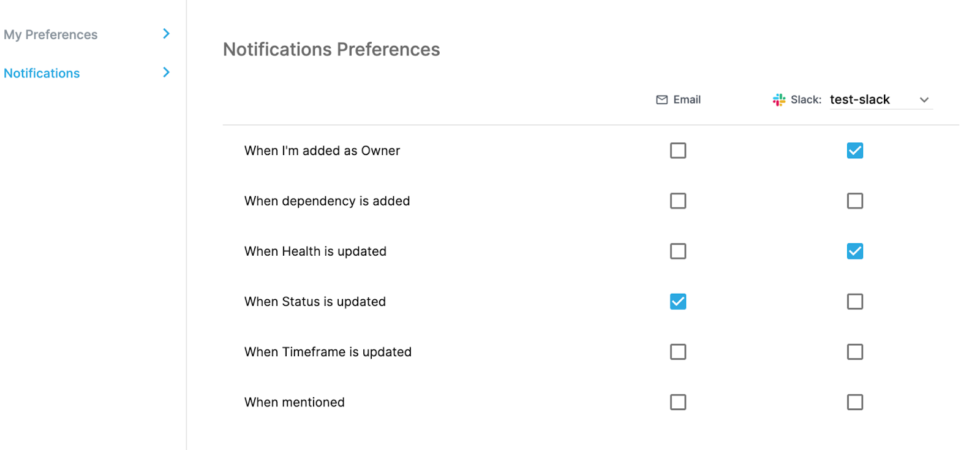This screenshot has height=450, width=980.
Task: Enable Slack when Timeframe is updated
Action: tap(855, 352)
